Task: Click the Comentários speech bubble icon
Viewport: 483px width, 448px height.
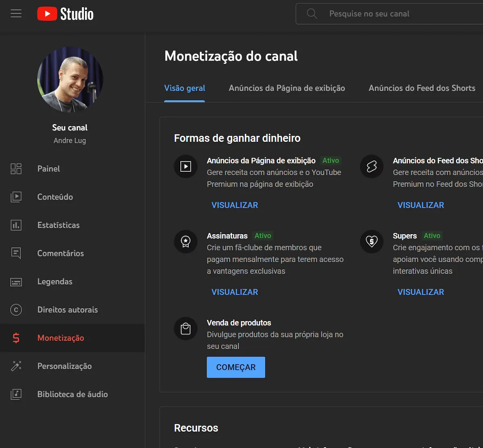Action: point(16,253)
